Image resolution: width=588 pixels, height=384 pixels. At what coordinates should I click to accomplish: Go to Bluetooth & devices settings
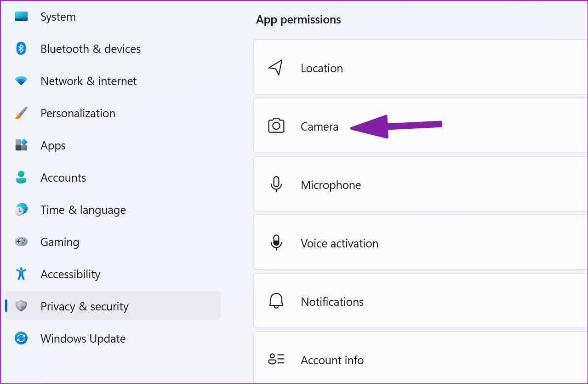click(x=113, y=49)
